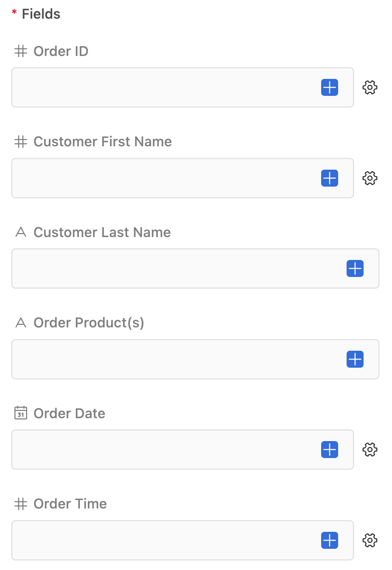Click the Fields section heading
This screenshot has height=570, width=392.
[41, 14]
